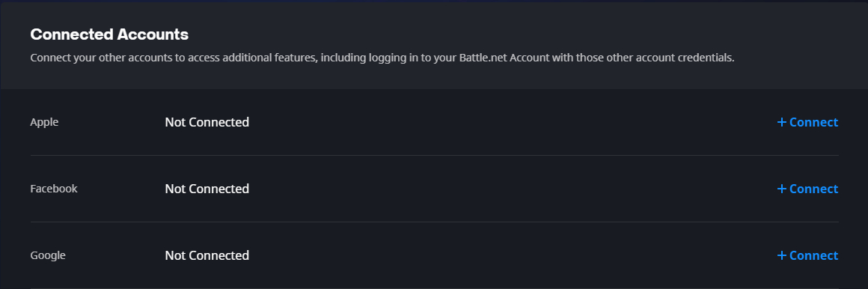Select the Google account label

(48, 256)
